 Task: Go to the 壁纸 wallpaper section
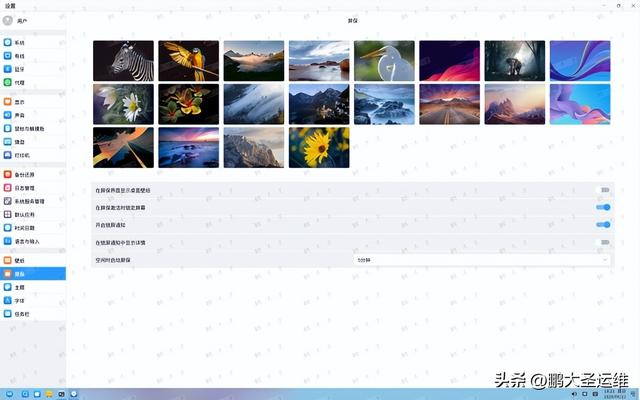(x=33, y=260)
